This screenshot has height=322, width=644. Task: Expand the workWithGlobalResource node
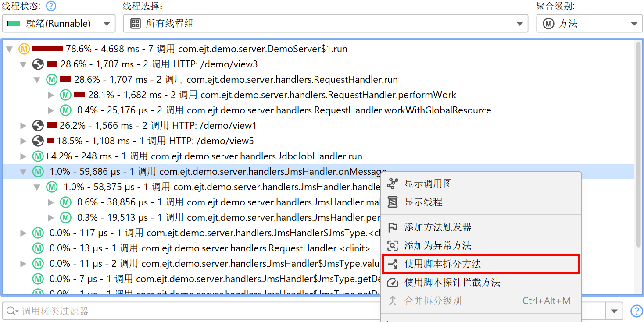[51, 110]
